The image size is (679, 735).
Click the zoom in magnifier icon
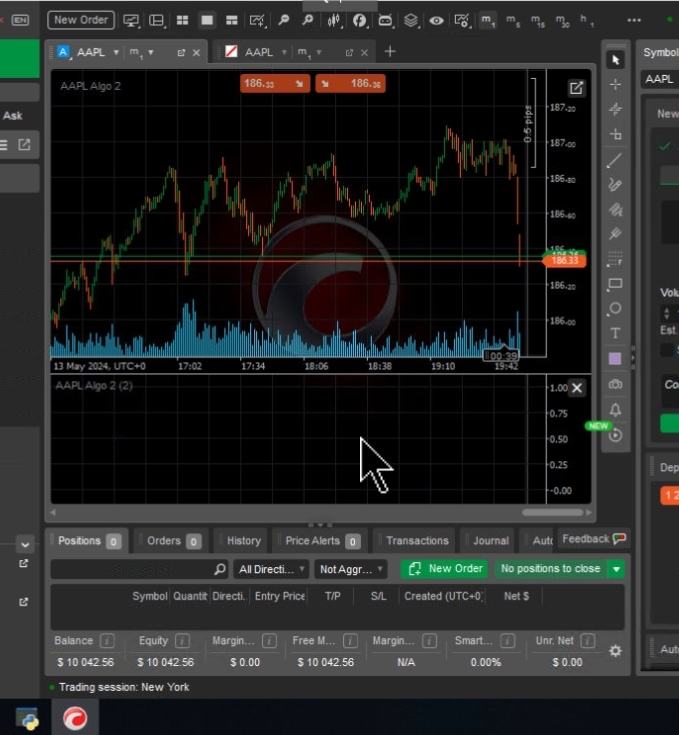308,20
